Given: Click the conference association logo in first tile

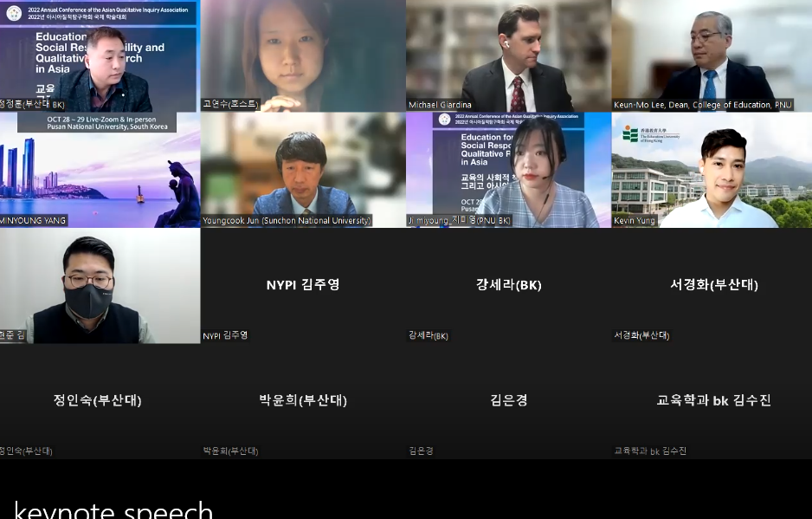Looking at the screenshot, I should click(14, 13).
